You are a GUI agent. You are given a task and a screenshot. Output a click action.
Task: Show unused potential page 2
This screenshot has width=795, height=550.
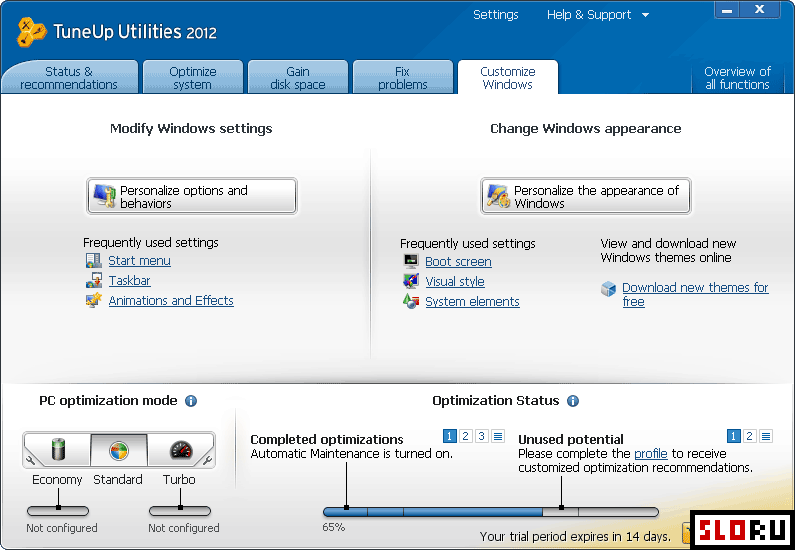coord(749,436)
